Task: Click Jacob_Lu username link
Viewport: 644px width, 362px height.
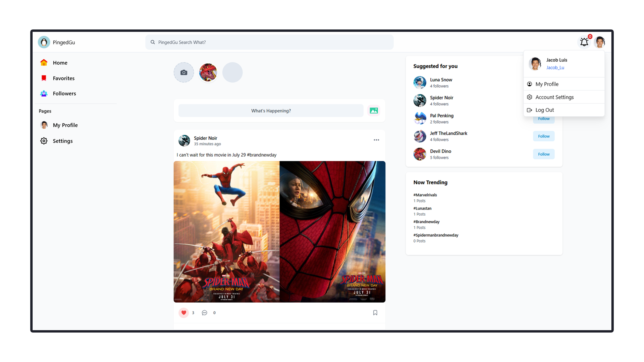Action: tap(555, 68)
